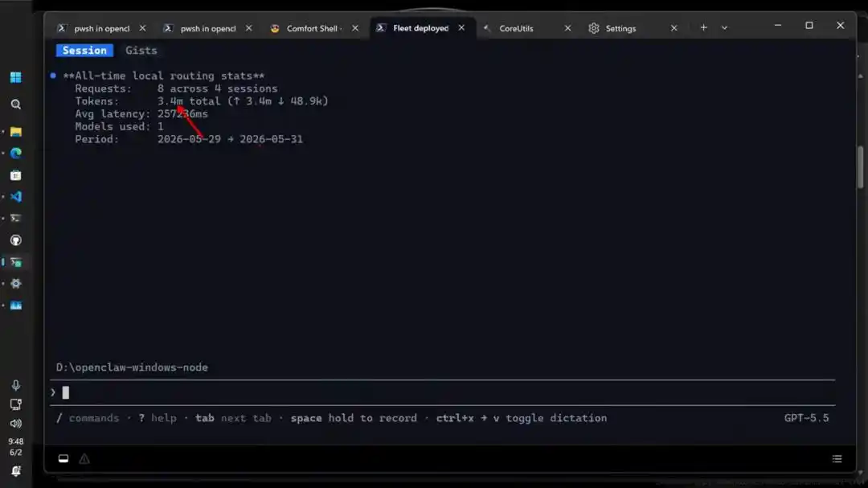Open Visual Studio Code from the taskbar
868x488 pixels.
pyautogui.click(x=15, y=197)
